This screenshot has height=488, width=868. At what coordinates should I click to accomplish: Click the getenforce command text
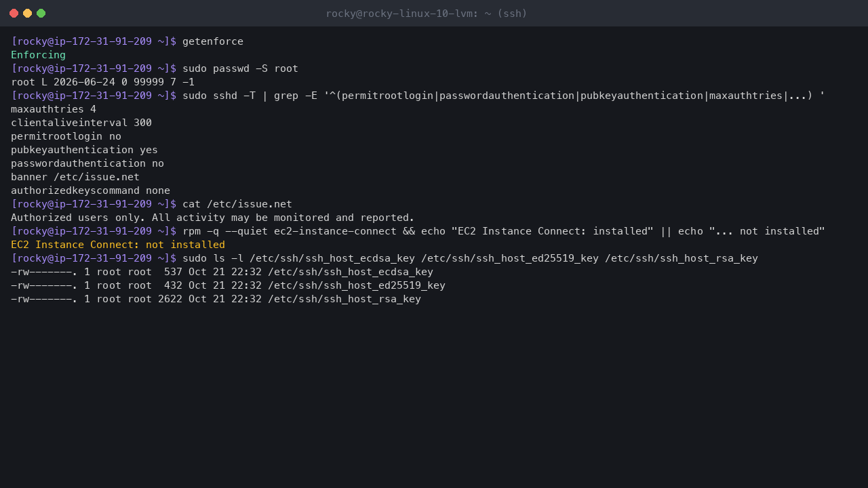213,41
